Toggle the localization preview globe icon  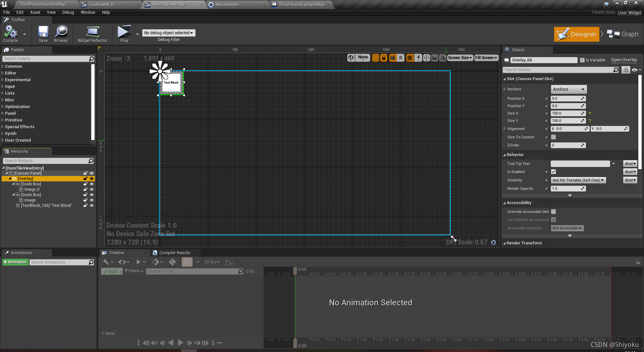[x=351, y=57]
